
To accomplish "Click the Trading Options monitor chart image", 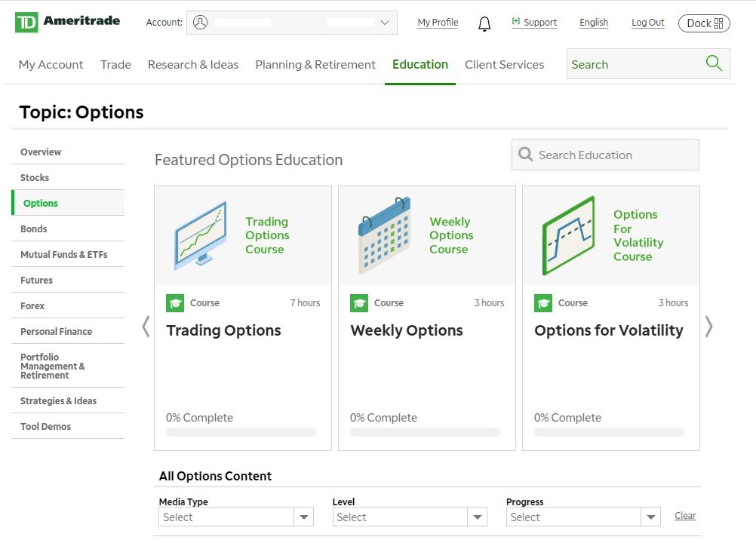I will click(x=200, y=235).
